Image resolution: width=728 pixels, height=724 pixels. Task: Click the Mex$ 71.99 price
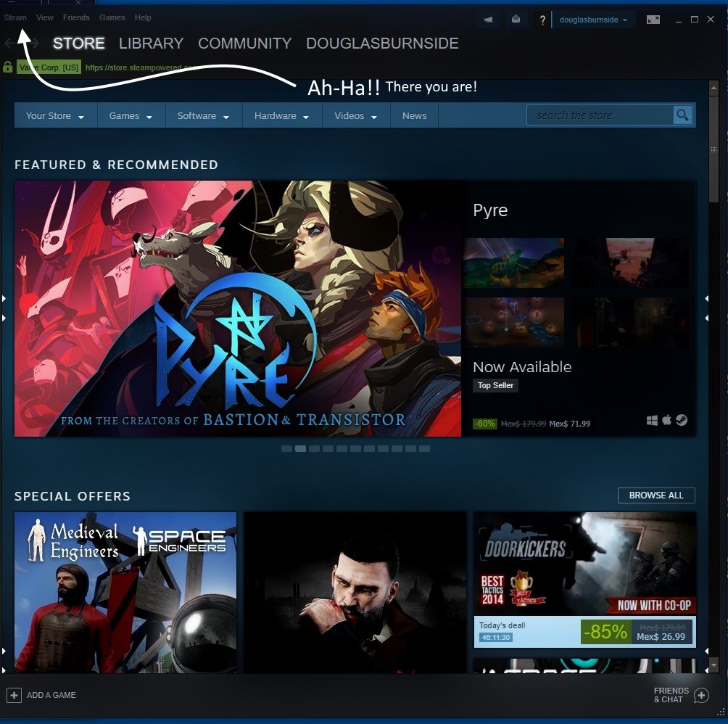click(x=569, y=424)
